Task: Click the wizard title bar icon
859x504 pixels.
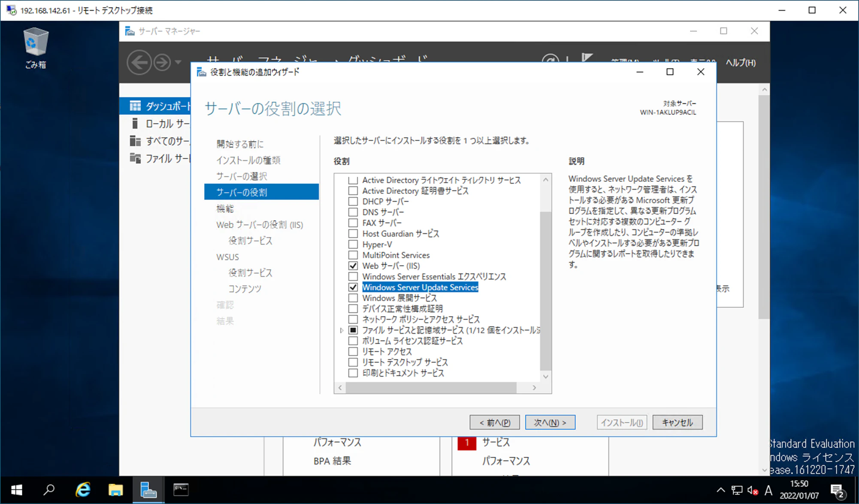Action: pos(201,72)
